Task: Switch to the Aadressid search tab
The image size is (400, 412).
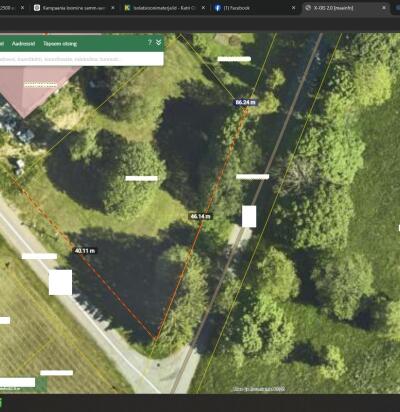Action: [23, 44]
